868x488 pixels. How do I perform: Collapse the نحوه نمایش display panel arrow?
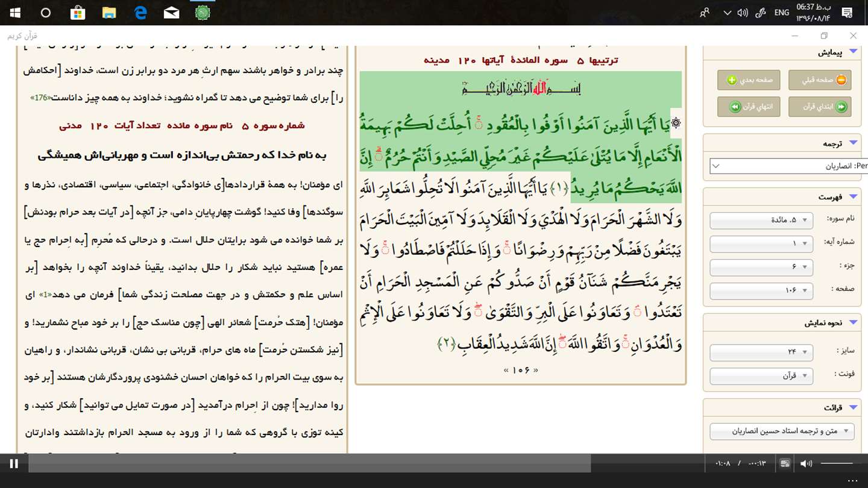854,323
